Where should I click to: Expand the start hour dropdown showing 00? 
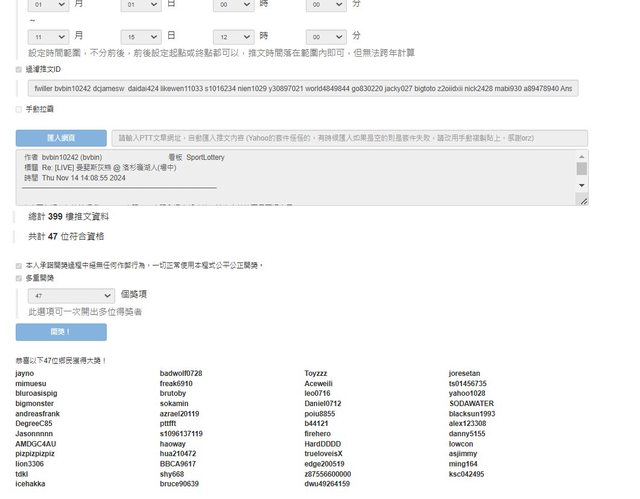pyautogui.click(x=233, y=6)
